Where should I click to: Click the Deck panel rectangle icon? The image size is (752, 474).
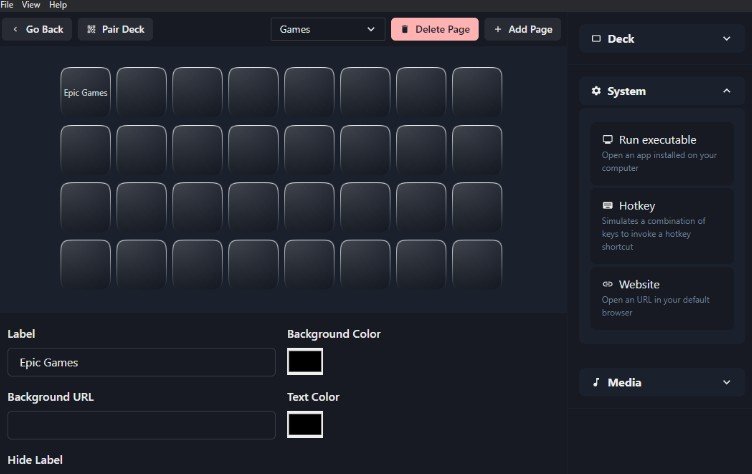[596, 38]
